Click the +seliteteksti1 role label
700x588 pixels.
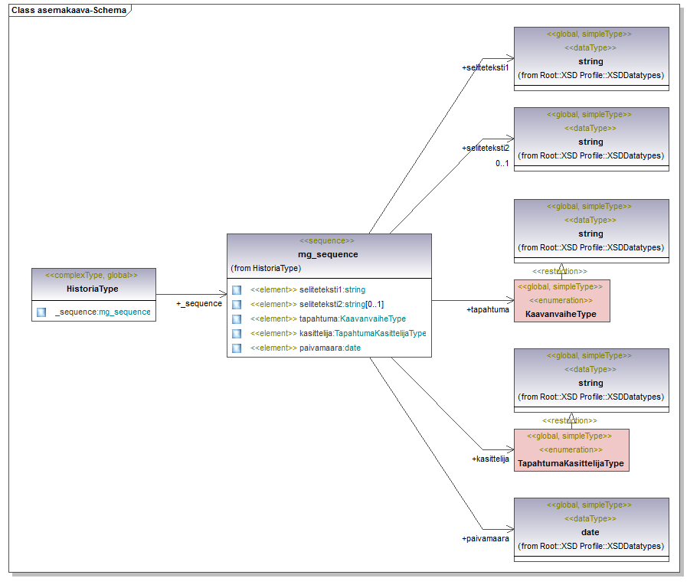click(486, 68)
